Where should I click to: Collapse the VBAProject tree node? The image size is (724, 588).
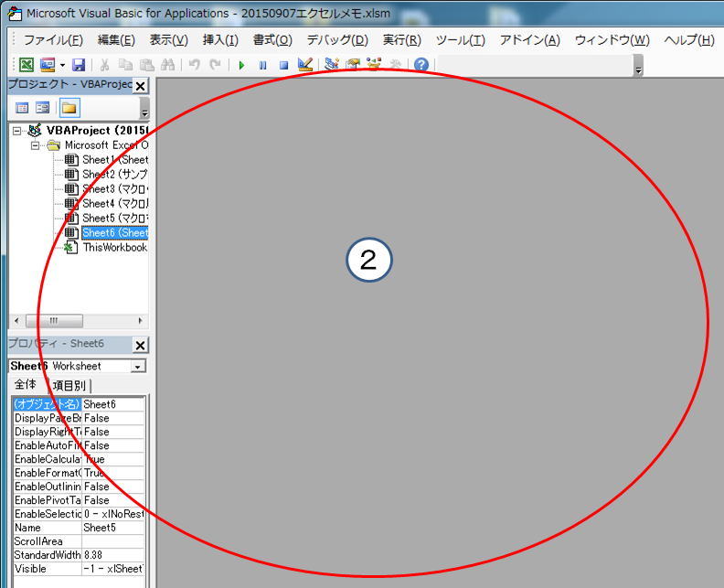[x=17, y=131]
